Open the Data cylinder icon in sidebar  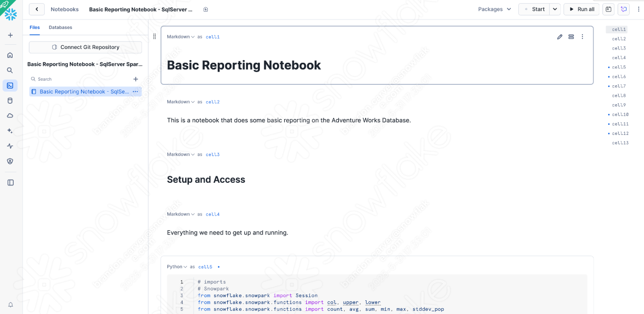point(10,101)
